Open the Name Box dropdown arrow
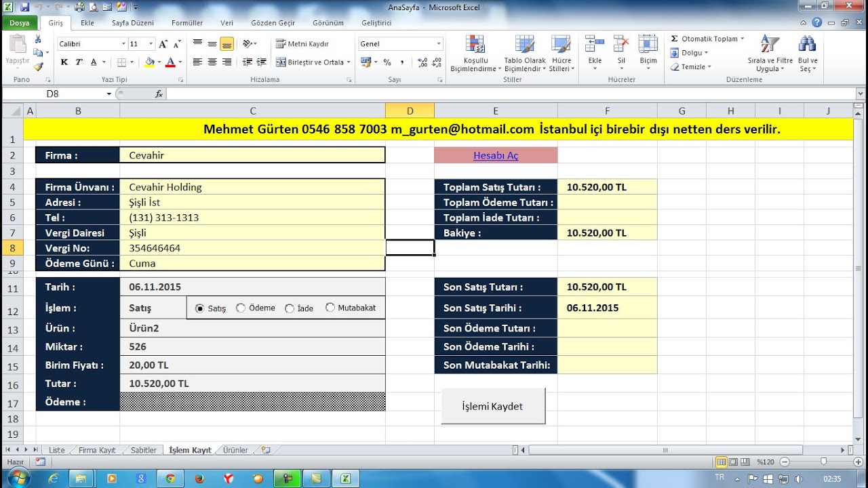Viewport: 868px width, 488px height. [108, 94]
